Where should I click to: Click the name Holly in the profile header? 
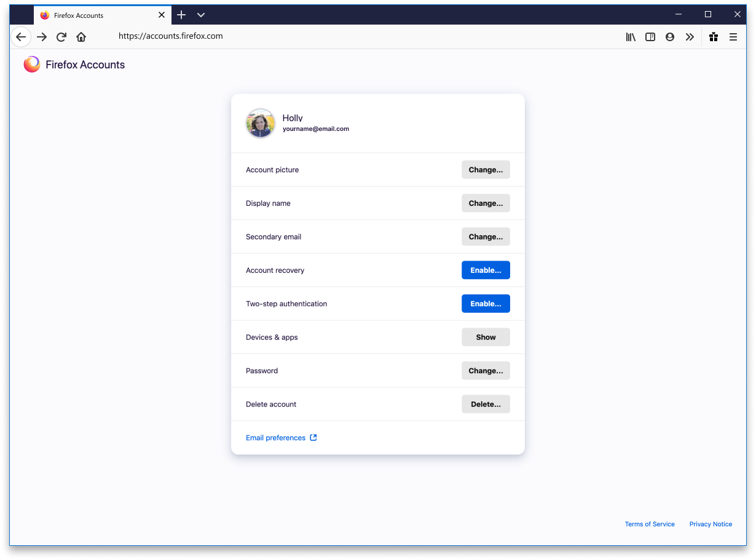coord(293,118)
